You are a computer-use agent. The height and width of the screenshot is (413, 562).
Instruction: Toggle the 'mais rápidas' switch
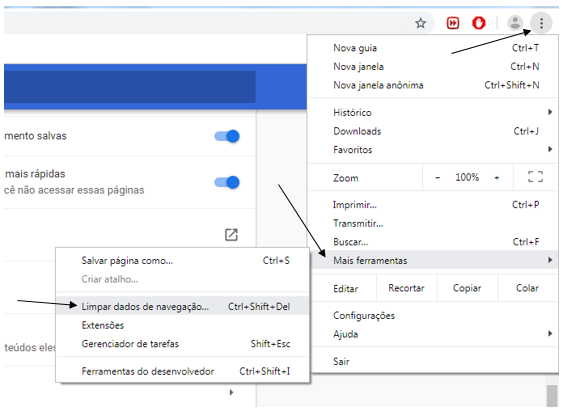[x=227, y=182]
